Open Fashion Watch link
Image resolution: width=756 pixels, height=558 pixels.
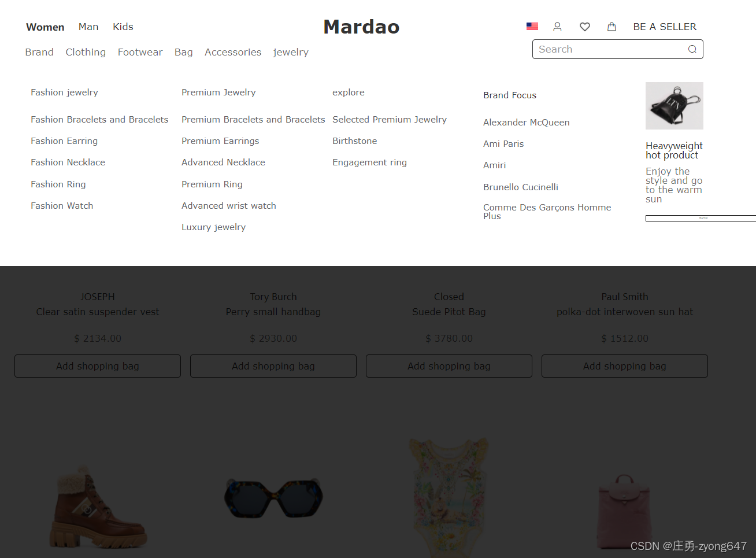click(x=62, y=206)
